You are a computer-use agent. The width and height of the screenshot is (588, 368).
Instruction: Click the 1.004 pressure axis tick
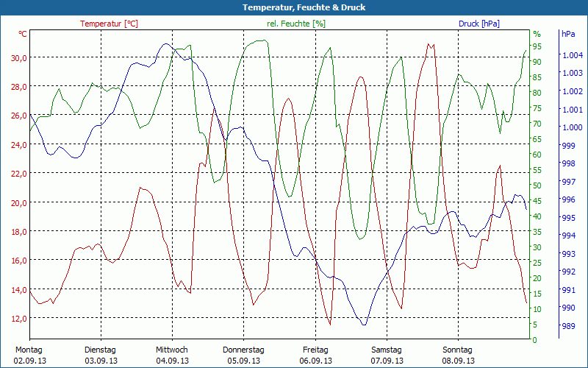pos(572,55)
